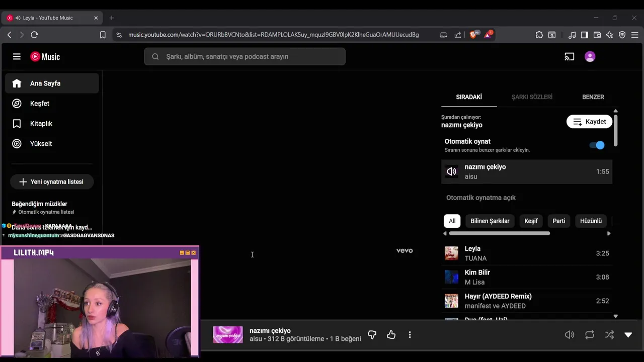The width and height of the screenshot is (644, 362).
Task: Click the YouTube Music logo
Action: 45,57
